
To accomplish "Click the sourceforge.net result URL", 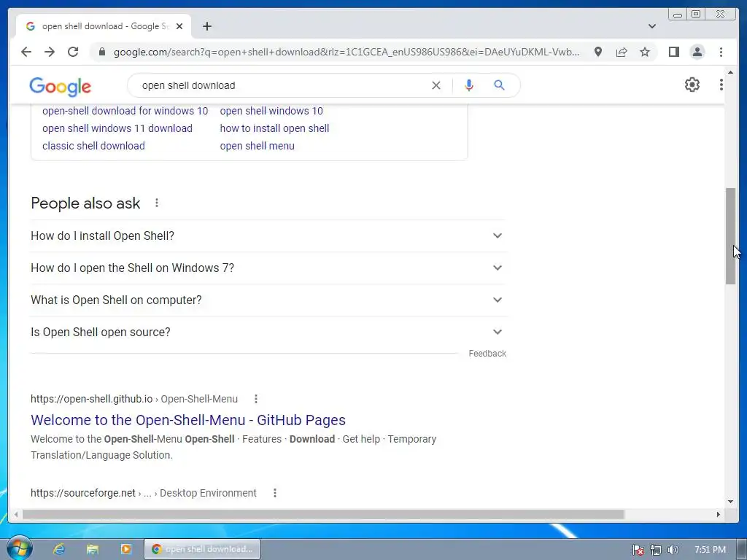I will tap(144, 493).
